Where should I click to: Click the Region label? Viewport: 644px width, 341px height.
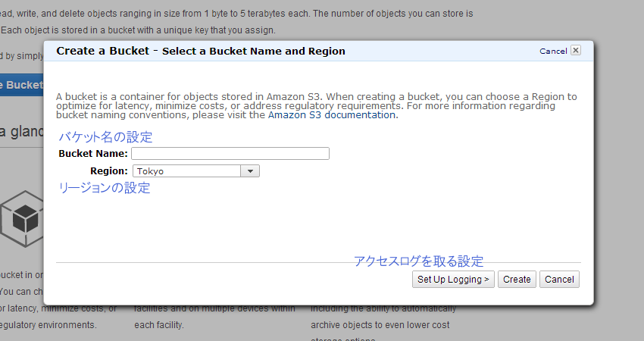click(109, 171)
